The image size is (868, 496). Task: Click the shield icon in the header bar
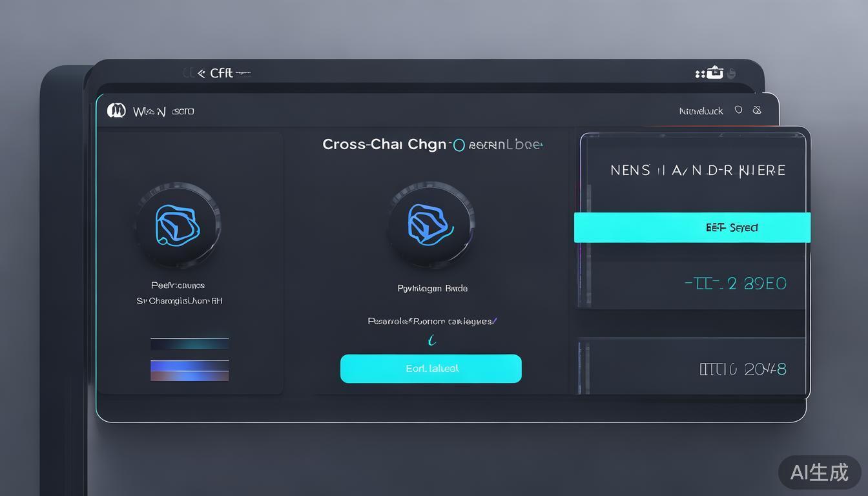(x=738, y=110)
